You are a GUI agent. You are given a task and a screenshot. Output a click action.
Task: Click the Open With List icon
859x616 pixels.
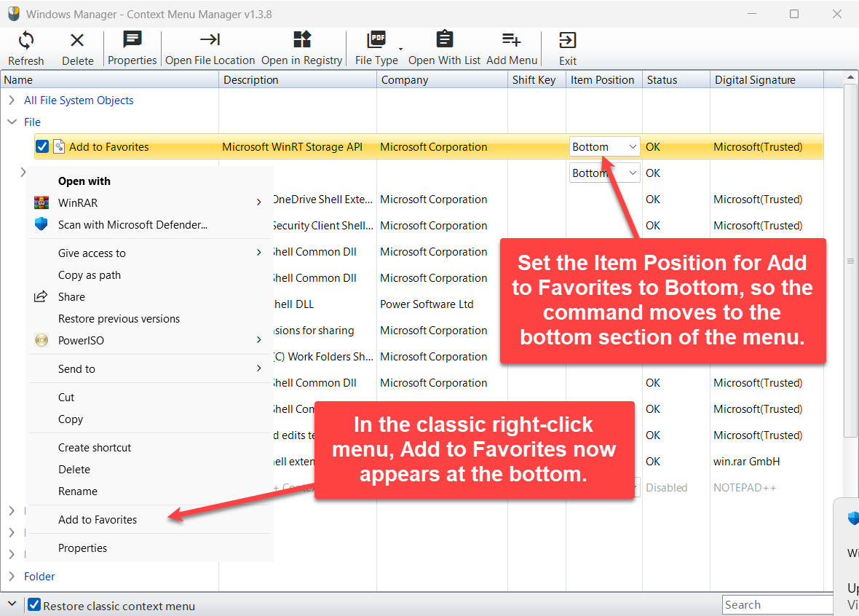click(444, 39)
